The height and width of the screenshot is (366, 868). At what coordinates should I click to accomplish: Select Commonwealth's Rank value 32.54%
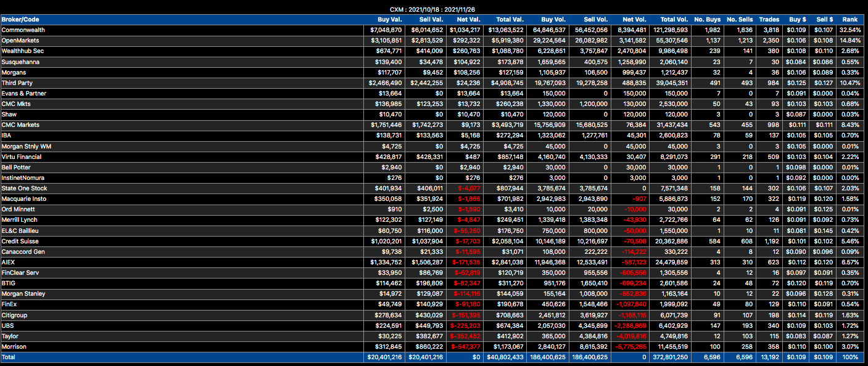coord(849,30)
